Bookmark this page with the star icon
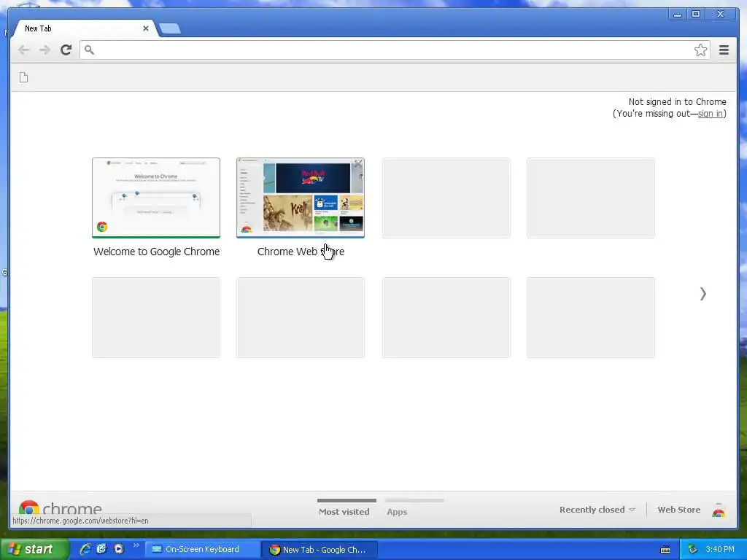Viewport: 747px width, 560px height. (x=700, y=50)
